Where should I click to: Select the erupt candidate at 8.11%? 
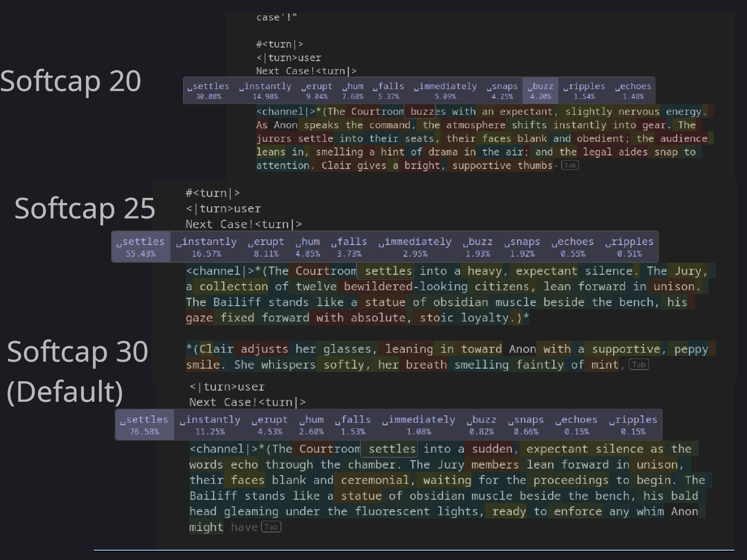pos(266,247)
